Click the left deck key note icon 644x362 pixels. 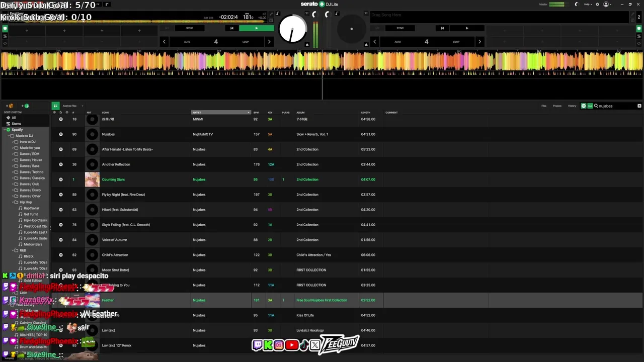pyautogui.click(x=278, y=14)
